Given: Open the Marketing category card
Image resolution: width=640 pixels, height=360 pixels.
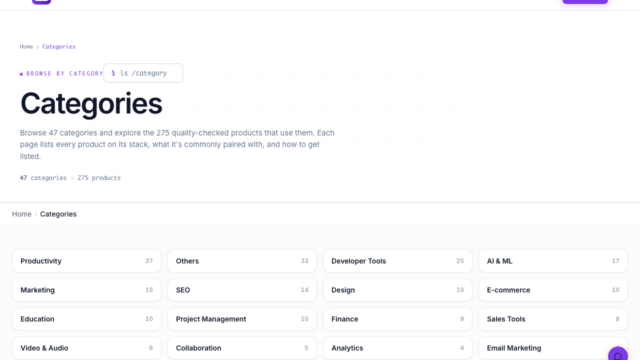Looking at the screenshot, I should pyautogui.click(x=87, y=290).
